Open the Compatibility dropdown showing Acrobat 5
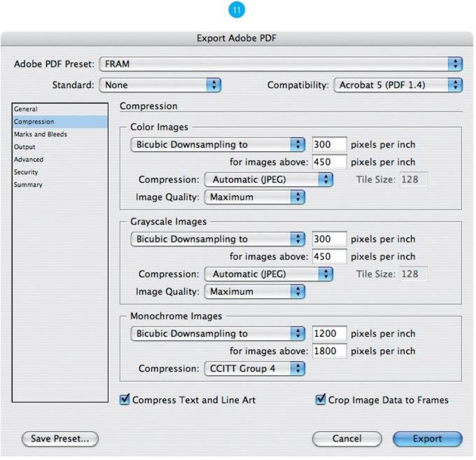The width and height of the screenshot is (476, 460). 398,85
